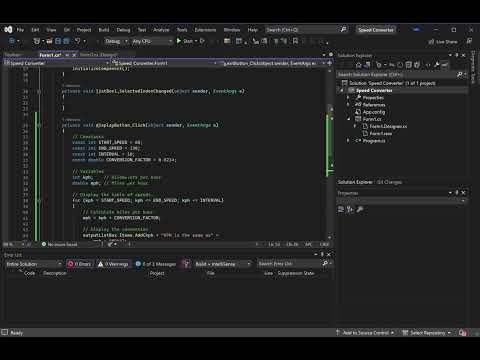Click the Undo toolbar icon

click(x=77, y=41)
